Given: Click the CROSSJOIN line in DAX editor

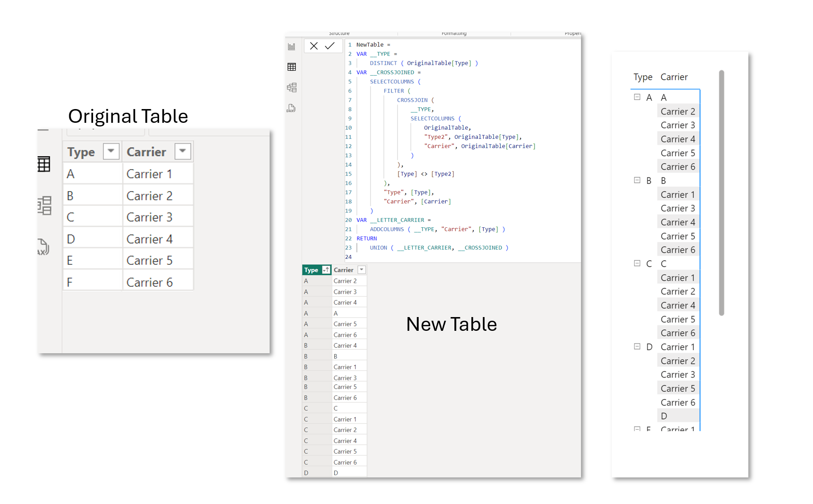Looking at the screenshot, I should (x=415, y=100).
